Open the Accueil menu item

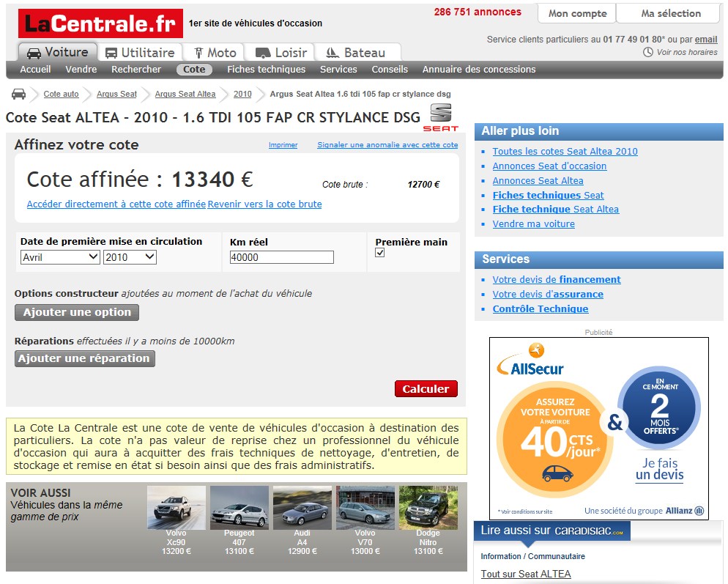(35, 69)
